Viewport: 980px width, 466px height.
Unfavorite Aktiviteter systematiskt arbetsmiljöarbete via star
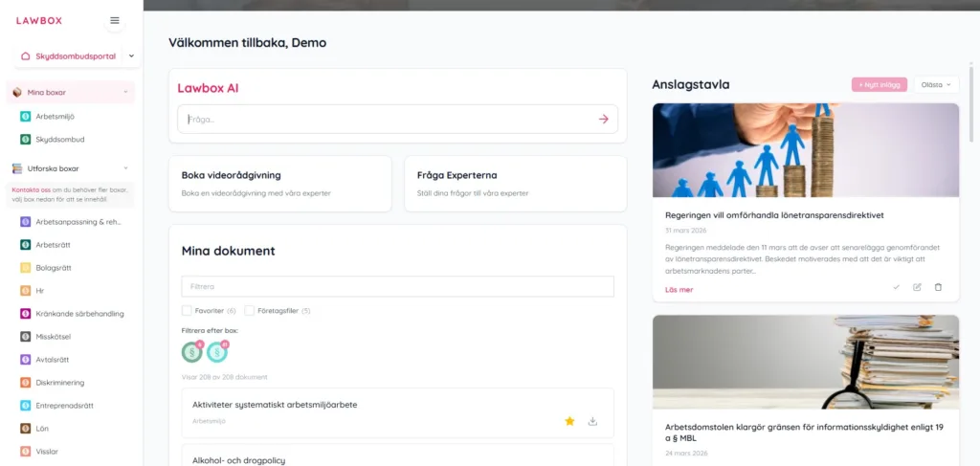click(x=569, y=422)
